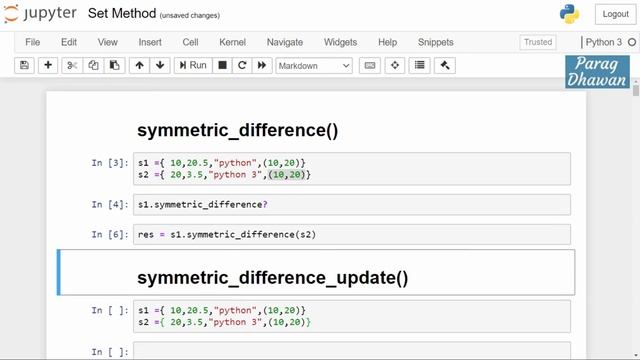Open the Snippets menu
640x360 pixels.
tap(436, 42)
